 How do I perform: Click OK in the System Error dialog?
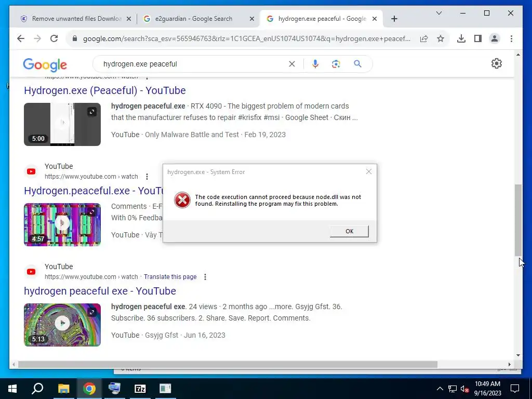pyautogui.click(x=349, y=231)
